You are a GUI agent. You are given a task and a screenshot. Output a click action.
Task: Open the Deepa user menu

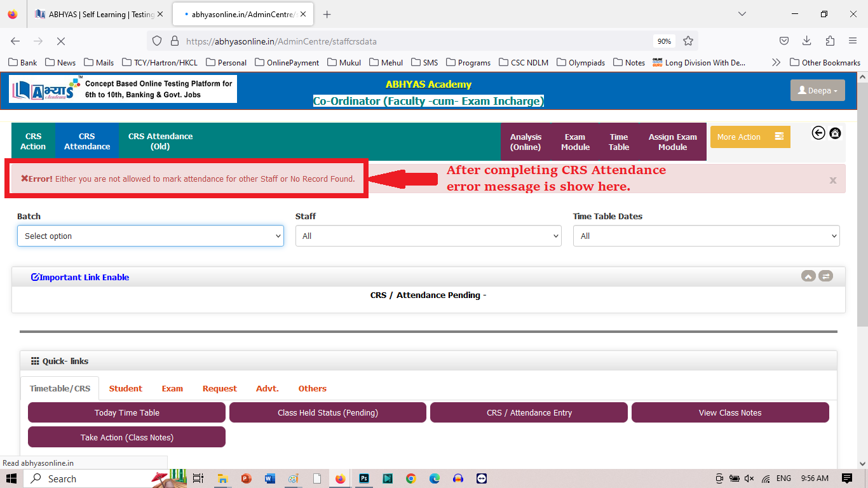pos(817,91)
